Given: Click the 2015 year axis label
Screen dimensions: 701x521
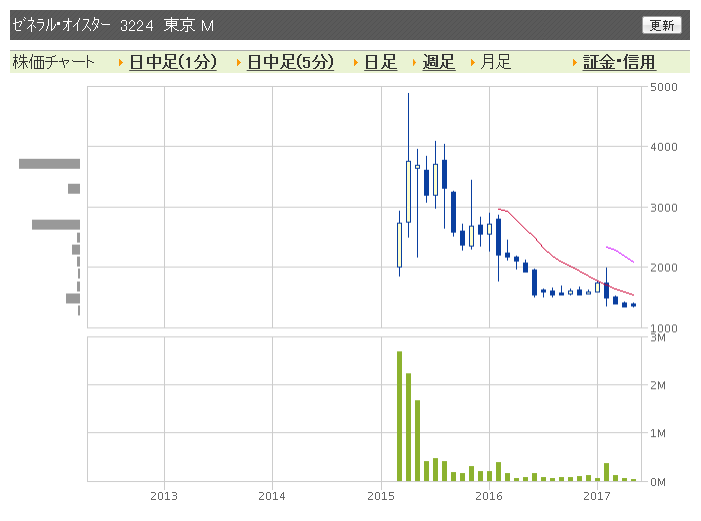Looking at the screenshot, I should pyautogui.click(x=381, y=496).
